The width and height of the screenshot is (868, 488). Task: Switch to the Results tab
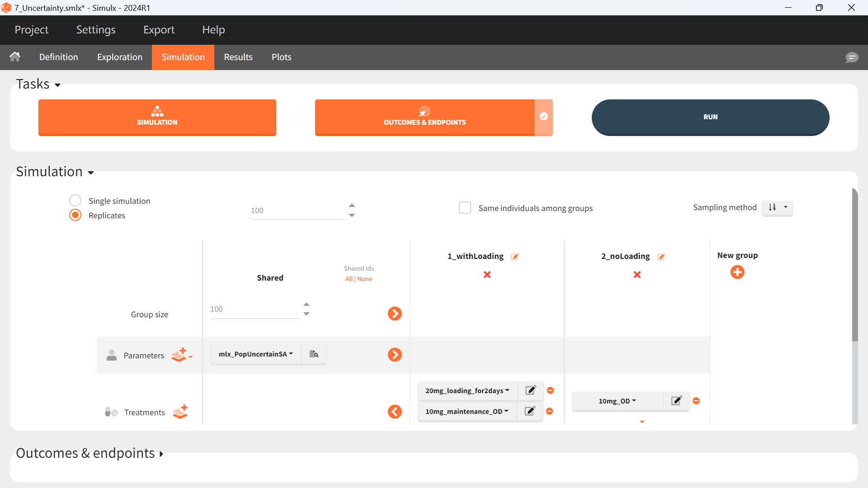(x=238, y=57)
